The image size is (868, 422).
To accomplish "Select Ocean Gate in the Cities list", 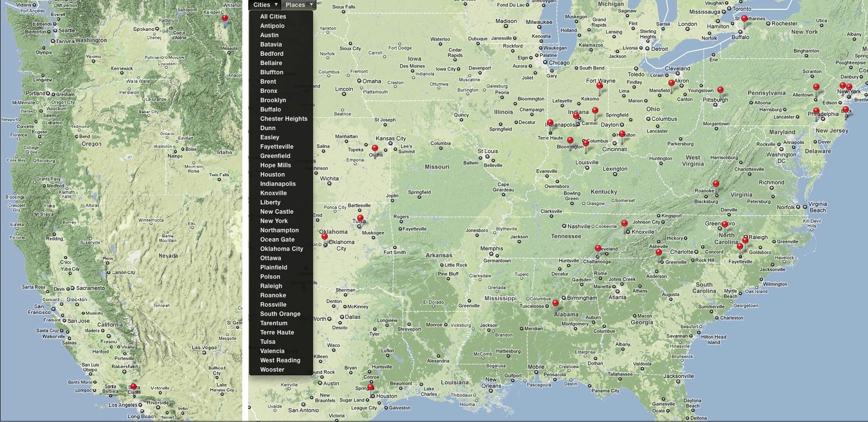I will click(277, 240).
